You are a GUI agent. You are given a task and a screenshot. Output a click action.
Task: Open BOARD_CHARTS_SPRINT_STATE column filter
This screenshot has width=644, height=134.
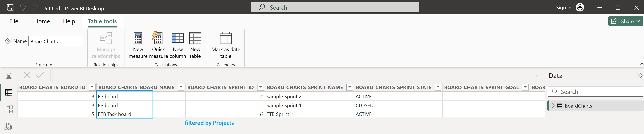438,87
